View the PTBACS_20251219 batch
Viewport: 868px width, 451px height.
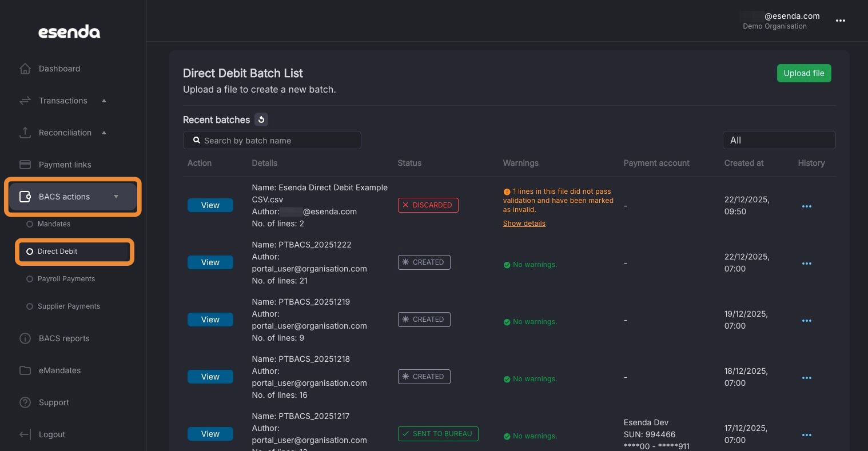tap(210, 320)
